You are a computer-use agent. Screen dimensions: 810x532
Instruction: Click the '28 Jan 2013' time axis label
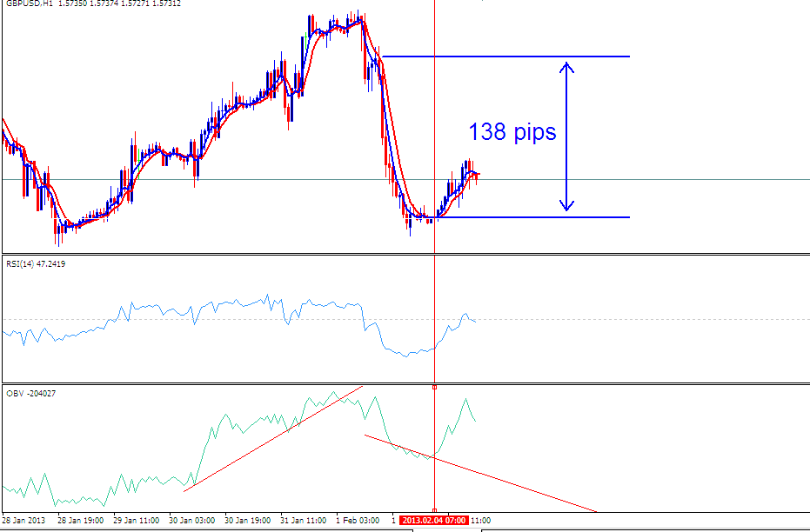coord(23,520)
